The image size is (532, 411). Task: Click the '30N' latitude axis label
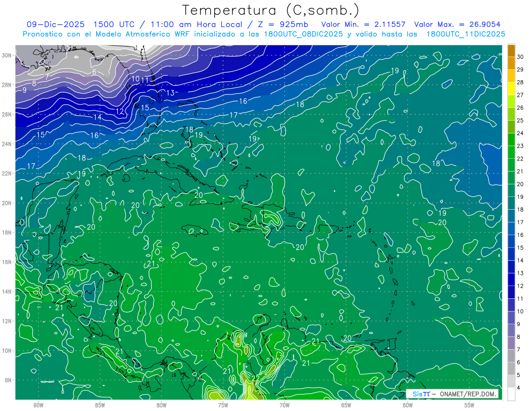tap(7, 55)
